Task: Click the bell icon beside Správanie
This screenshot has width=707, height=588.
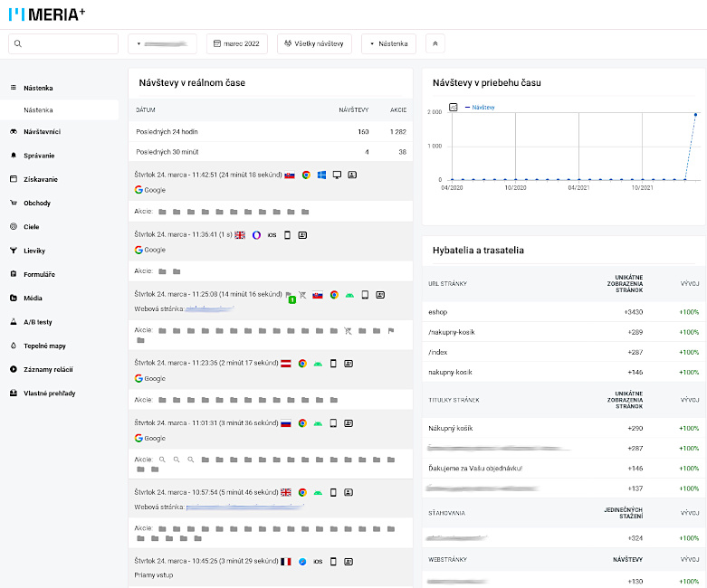Action: pos(14,155)
